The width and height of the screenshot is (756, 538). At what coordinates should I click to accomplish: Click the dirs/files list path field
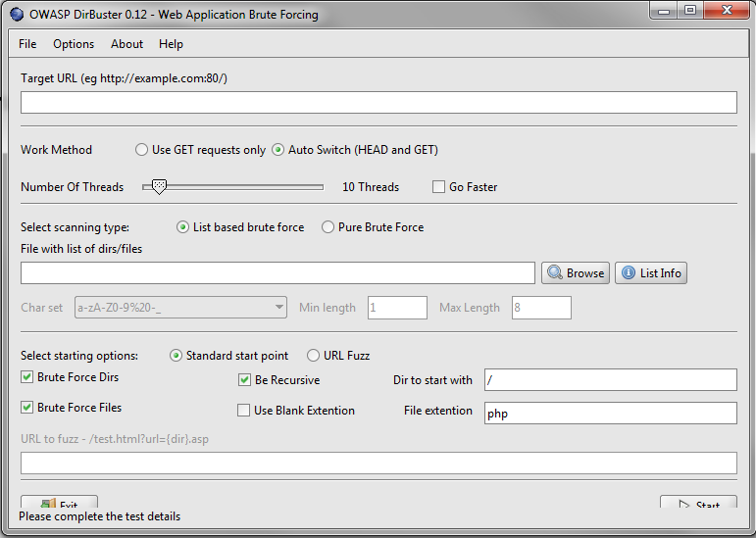coord(277,273)
